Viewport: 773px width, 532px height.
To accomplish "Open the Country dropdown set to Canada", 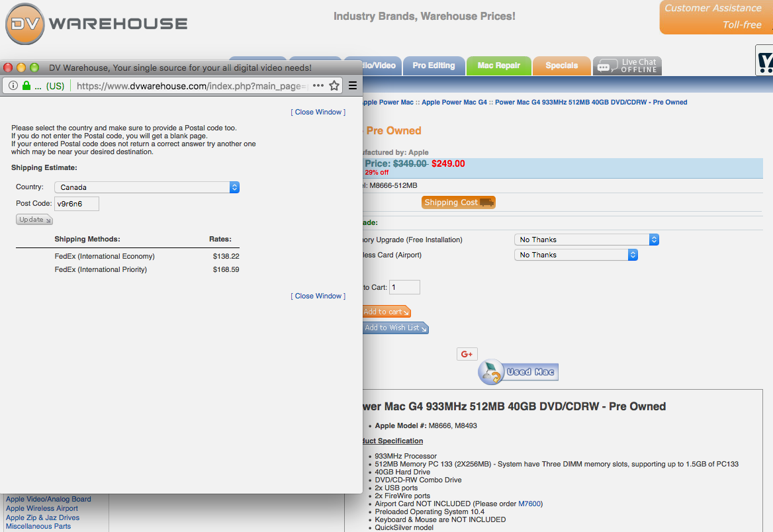I will tap(147, 187).
